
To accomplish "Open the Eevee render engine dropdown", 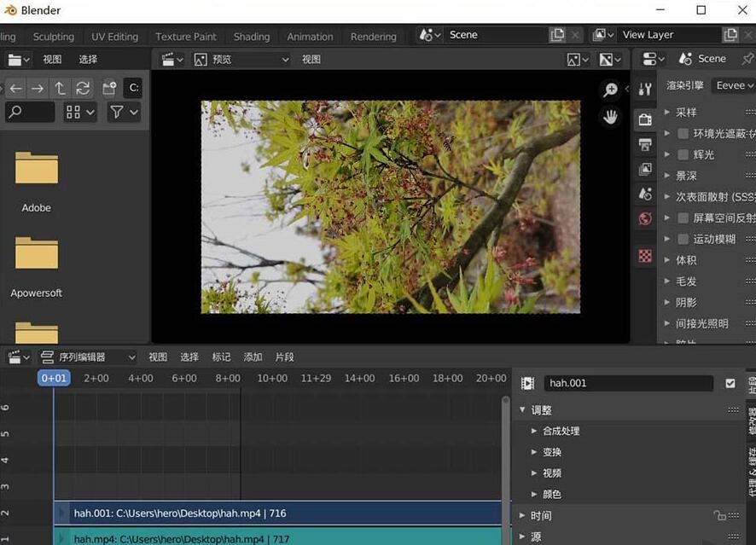I will 732,84.
